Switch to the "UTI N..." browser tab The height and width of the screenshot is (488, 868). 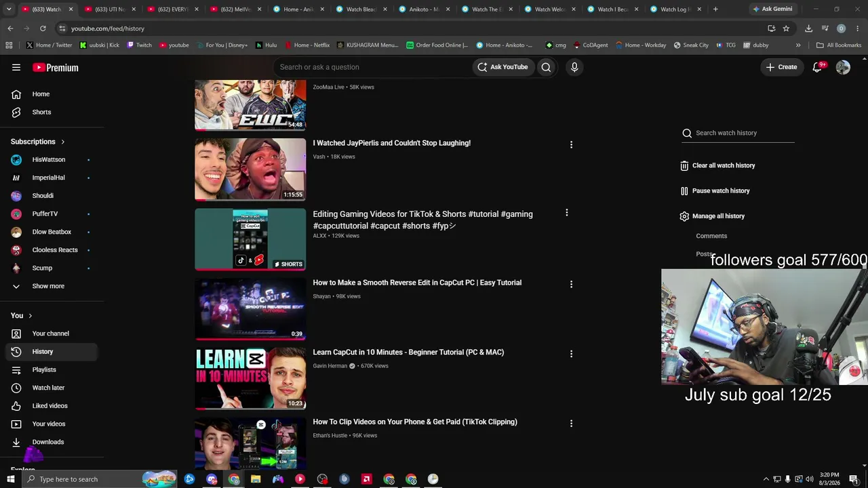point(109,9)
